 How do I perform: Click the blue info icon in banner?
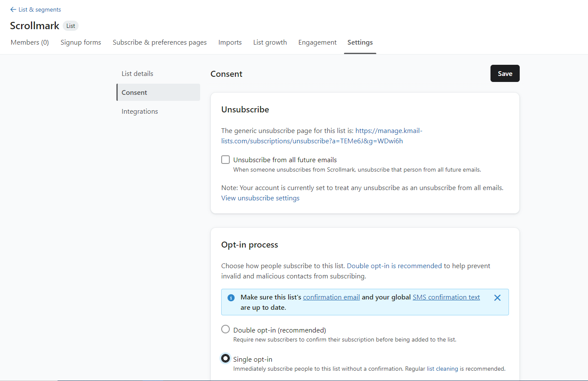231,298
